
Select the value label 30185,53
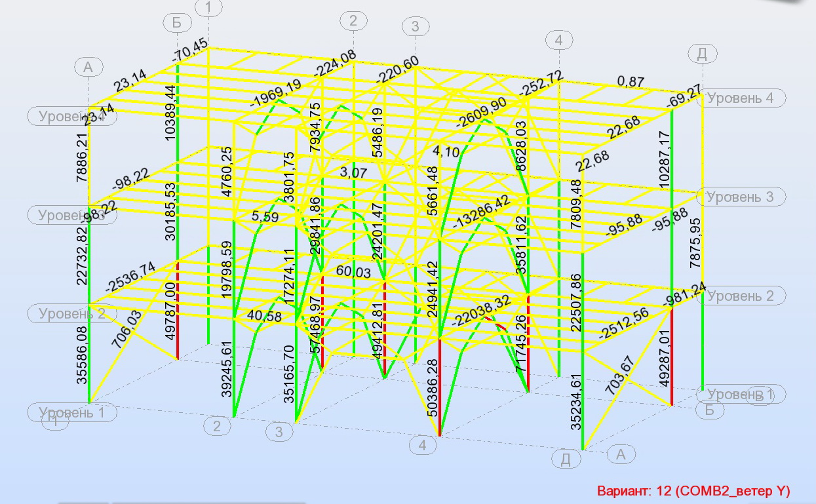[x=171, y=212]
